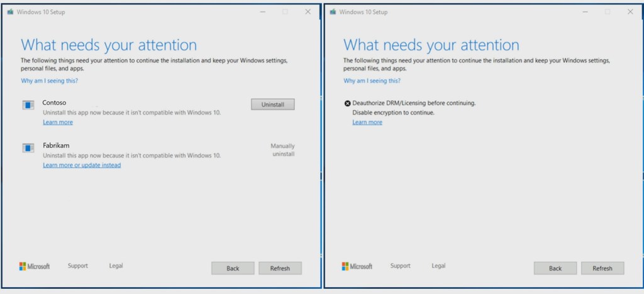Open Legal link in right window
This screenshot has height=294, width=644.
pos(438,266)
